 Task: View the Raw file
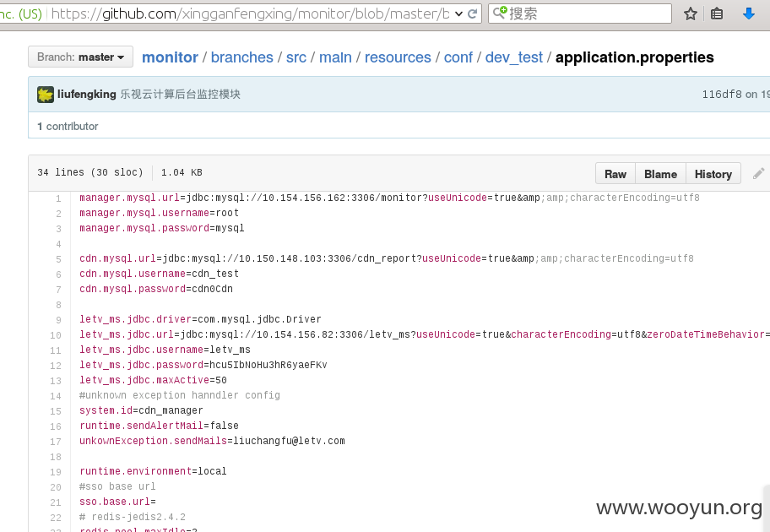pos(615,174)
